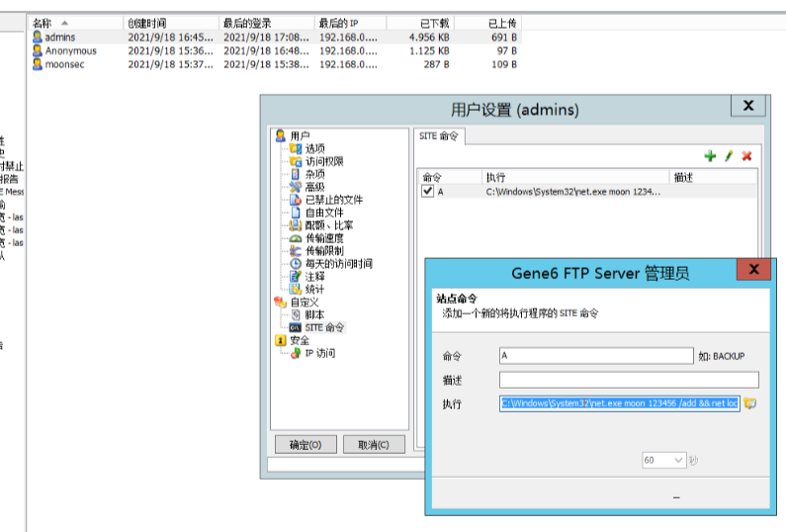Click the red X delete command icon
The height and width of the screenshot is (532, 786).
(747, 156)
